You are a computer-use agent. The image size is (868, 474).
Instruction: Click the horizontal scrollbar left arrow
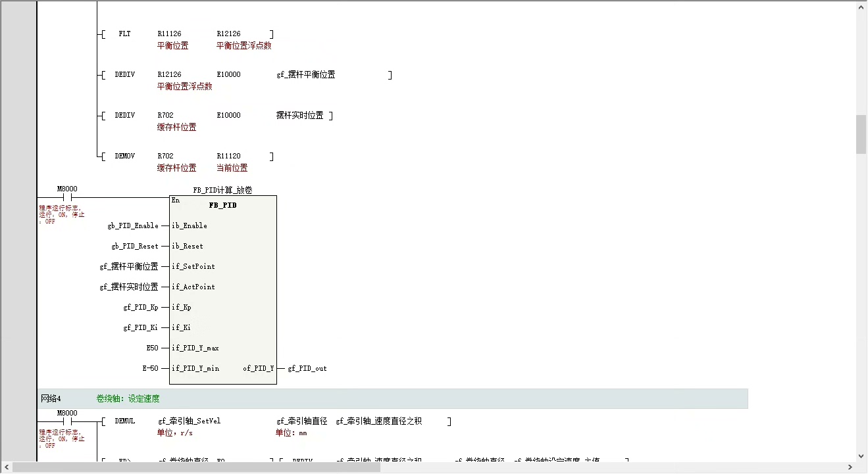tap(7, 467)
